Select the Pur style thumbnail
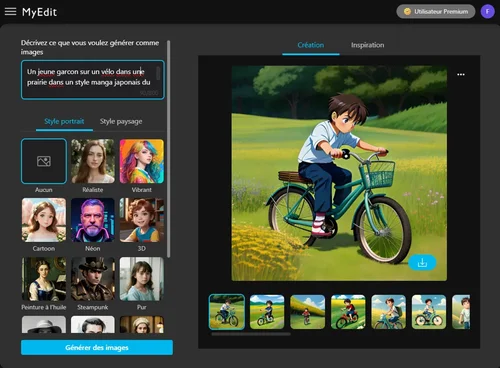The width and height of the screenshot is (500, 368). click(142, 279)
